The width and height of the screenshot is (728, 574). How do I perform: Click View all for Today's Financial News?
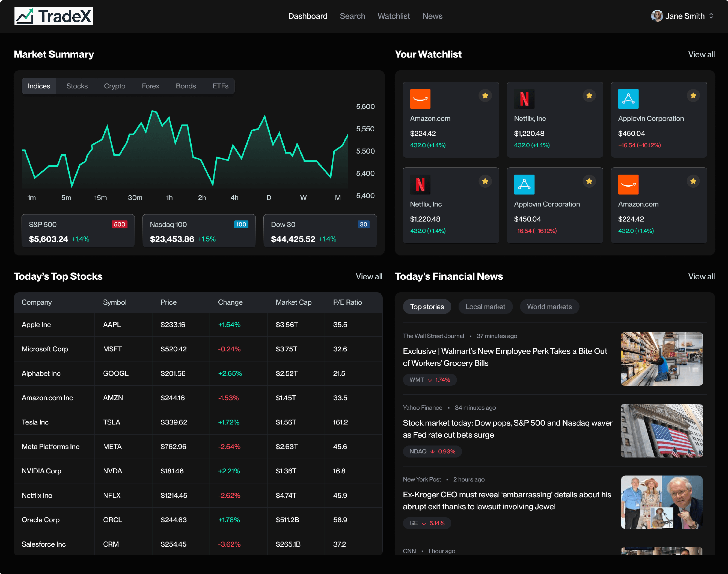pyautogui.click(x=701, y=277)
